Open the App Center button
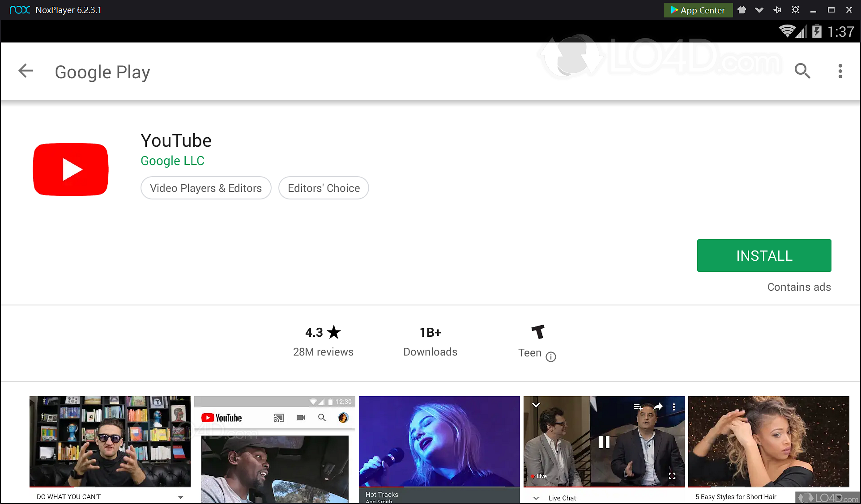Viewport: 861px width, 504px height. coord(698,10)
